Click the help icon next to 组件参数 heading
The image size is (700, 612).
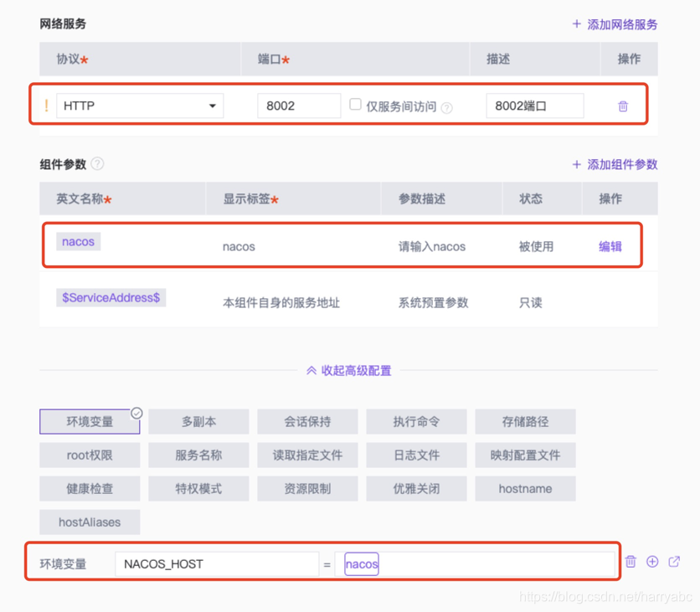(98, 164)
